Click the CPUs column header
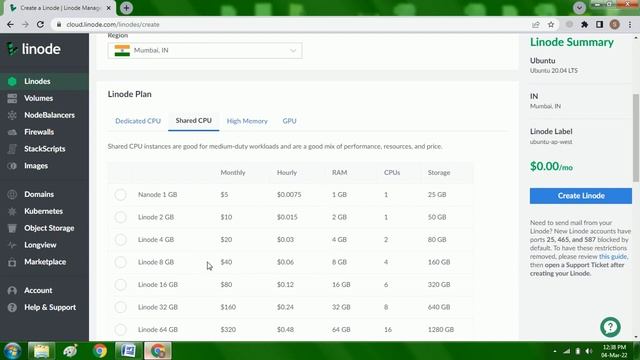Image resolution: width=640 pixels, height=360 pixels. [392, 173]
